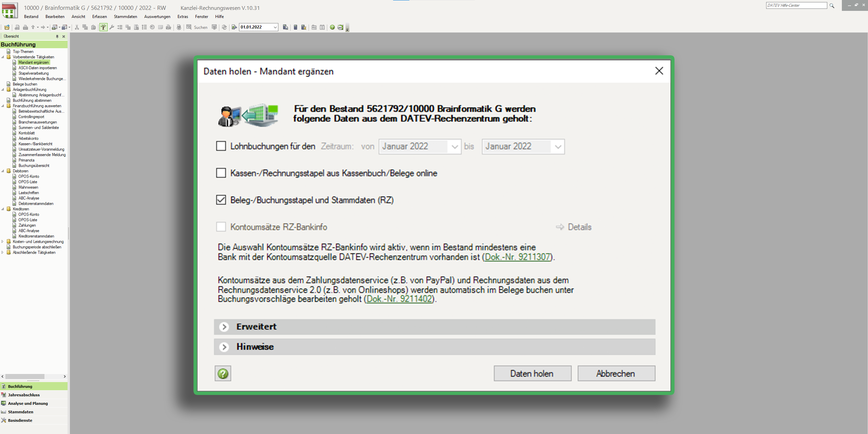Click the Daten holen button
This screenshot has width=868, height=434.
532,373
